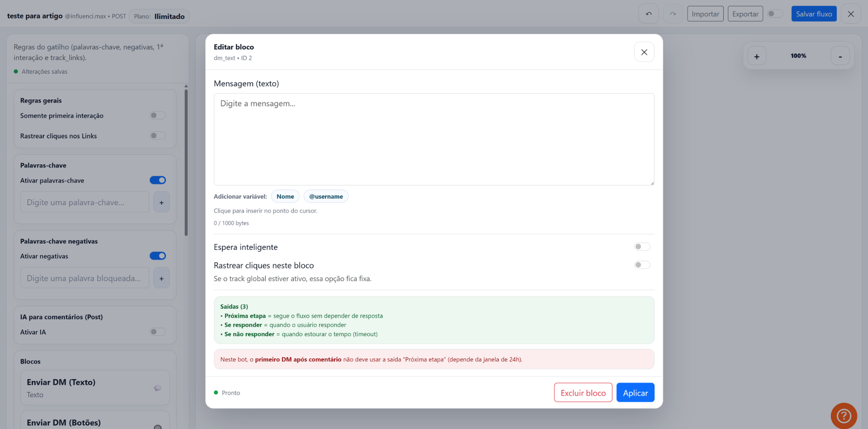Insert the Nome variable chip
The height and width of the screenshot is (429, 868).
tap(285, 196)
